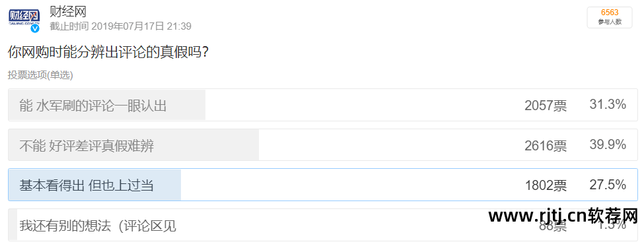Image resolution: width=644 pixels, height=246 pixels.
Task: Click the 6563 participants counter box
Action: tap(610, 17)
